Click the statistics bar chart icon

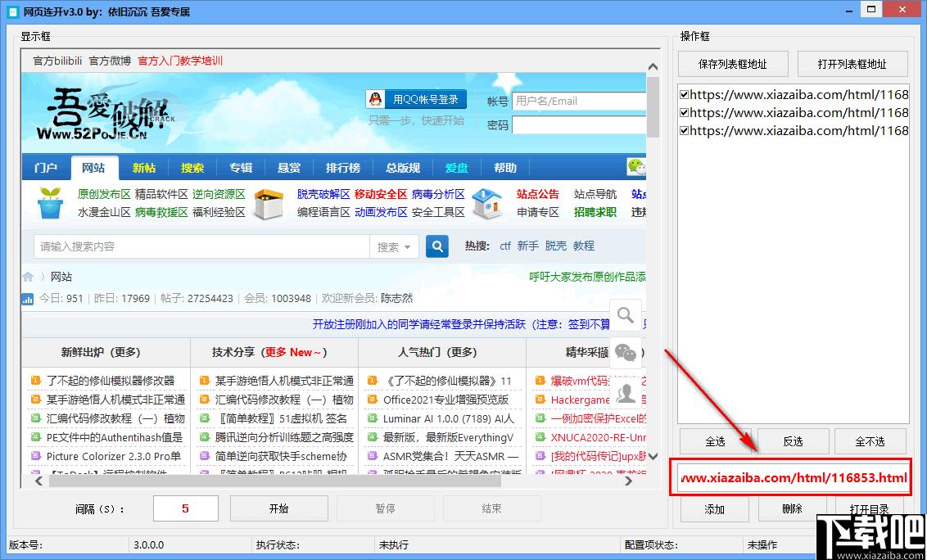pyautogui.click(x=28, y=299)
